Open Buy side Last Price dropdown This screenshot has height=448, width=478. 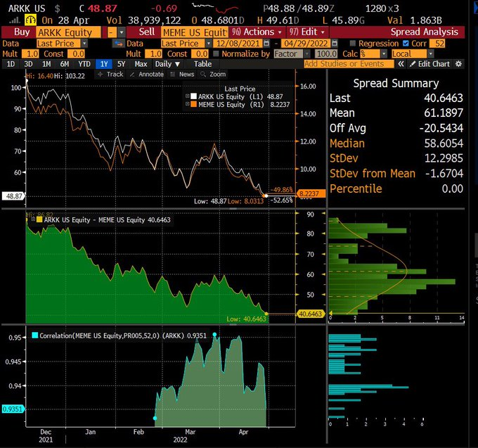click(84, 44)
